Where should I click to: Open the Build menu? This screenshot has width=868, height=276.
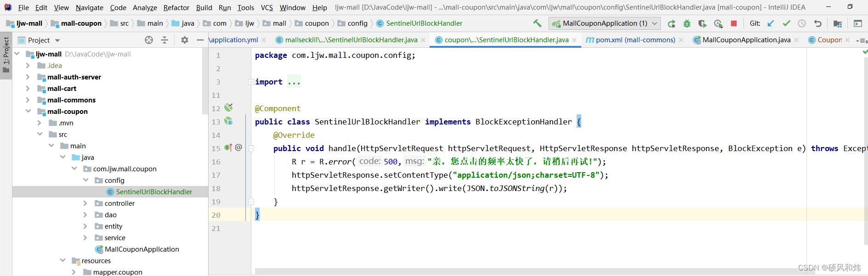point(204,7)
